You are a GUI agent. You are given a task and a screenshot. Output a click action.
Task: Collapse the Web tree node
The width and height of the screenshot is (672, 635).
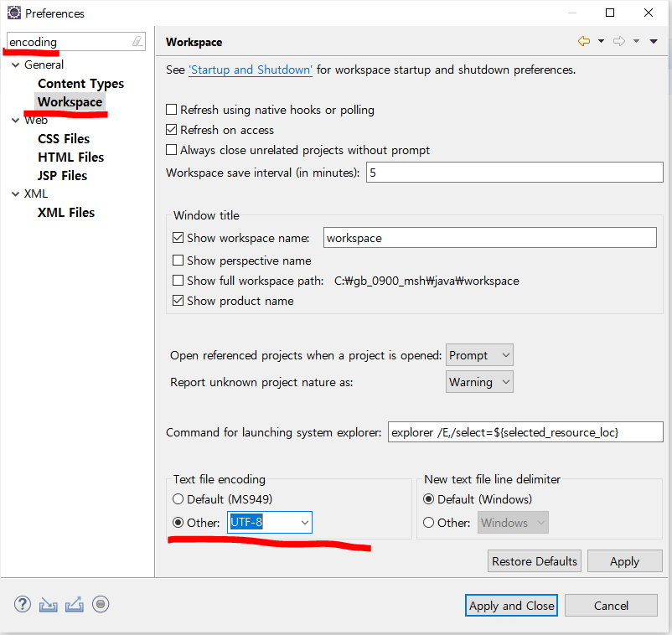pos(15,121)
